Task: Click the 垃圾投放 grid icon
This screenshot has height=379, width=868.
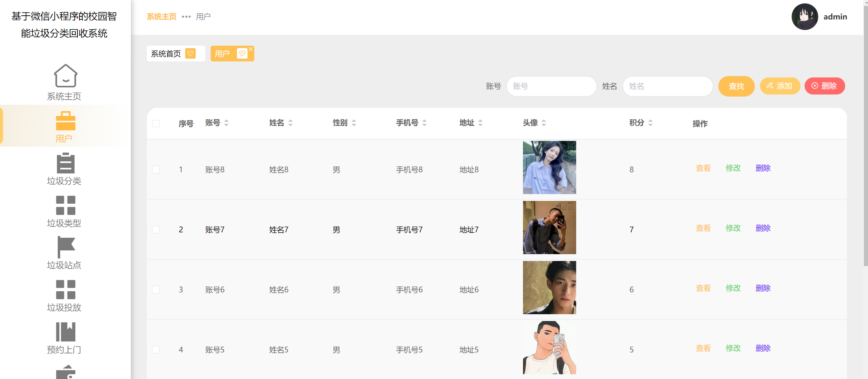Action: click(65, 289)
